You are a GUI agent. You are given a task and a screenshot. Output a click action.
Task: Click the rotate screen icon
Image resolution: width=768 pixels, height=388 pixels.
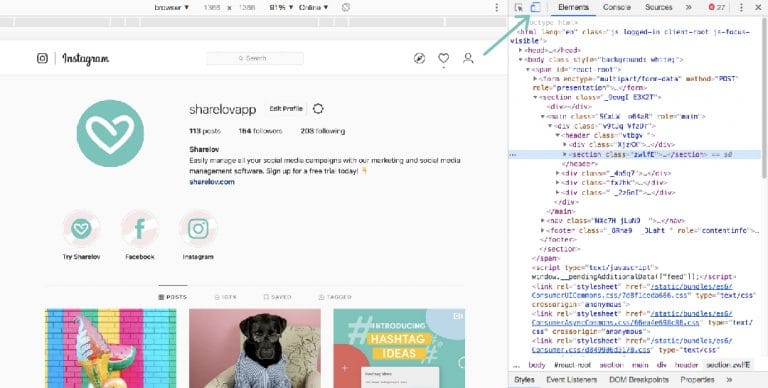tap(346, 7)
